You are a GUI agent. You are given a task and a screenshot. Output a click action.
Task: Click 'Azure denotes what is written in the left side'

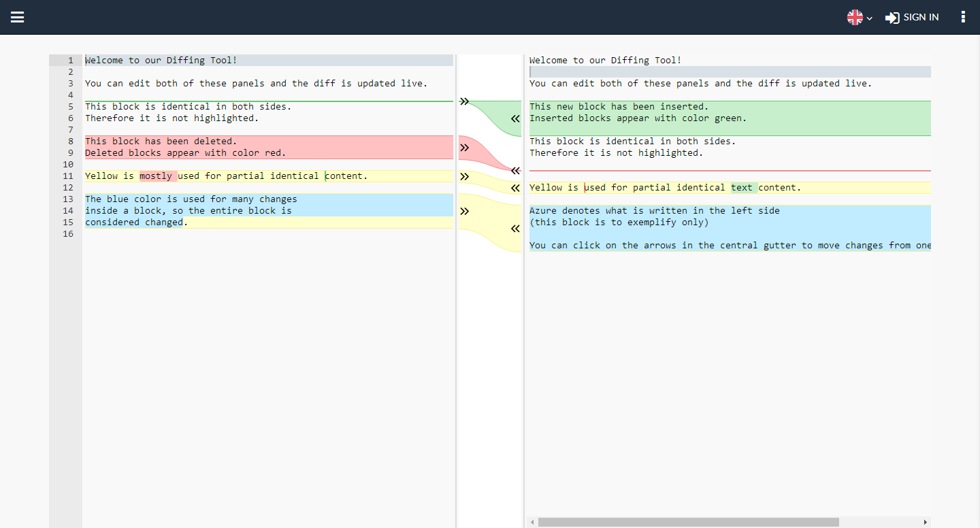tap(655, 210)
